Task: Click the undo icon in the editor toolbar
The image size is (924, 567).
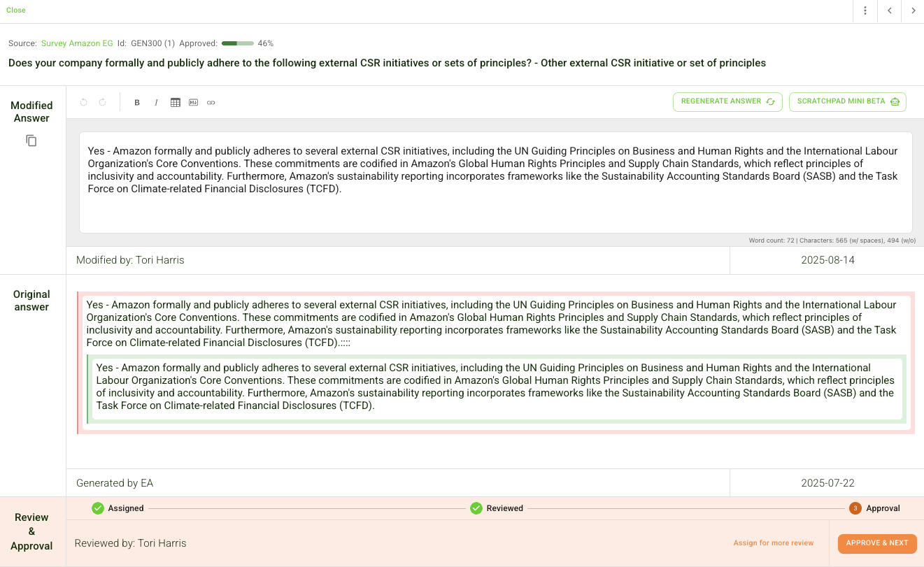Action: point(84,102)
